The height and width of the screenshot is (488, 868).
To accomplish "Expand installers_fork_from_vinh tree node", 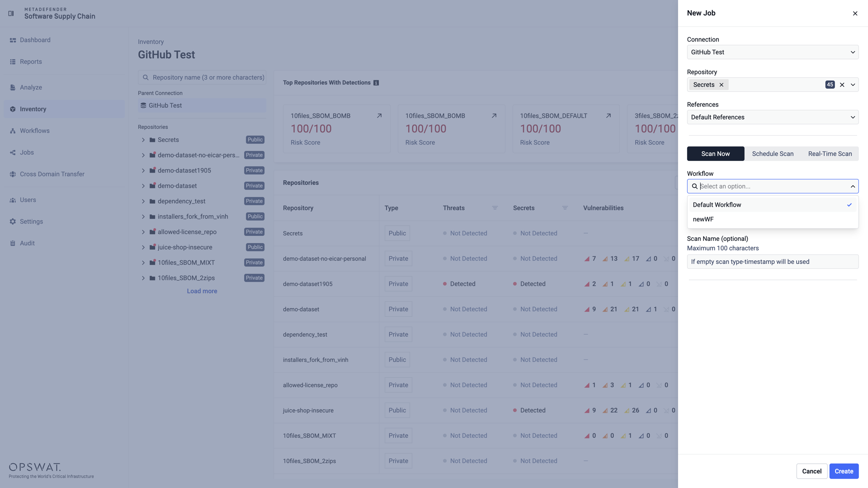I will tap(143, 217).
